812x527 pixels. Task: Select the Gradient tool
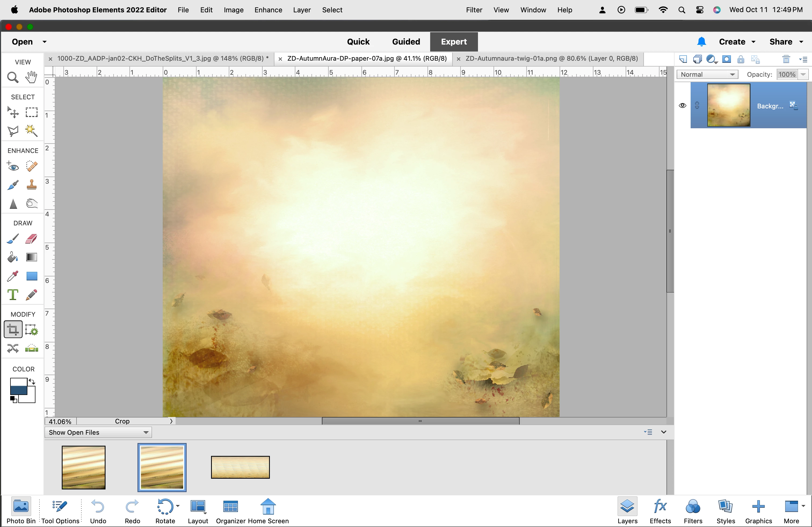tap(31, 257)
